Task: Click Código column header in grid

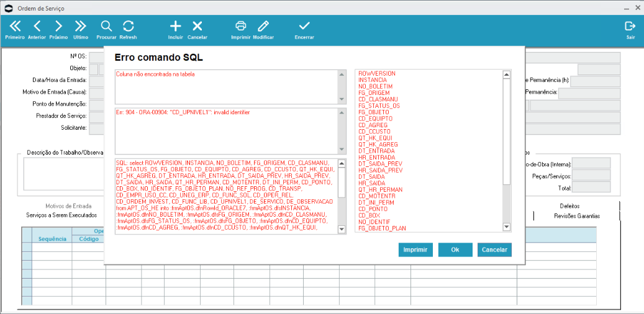Action: [89, 239]
